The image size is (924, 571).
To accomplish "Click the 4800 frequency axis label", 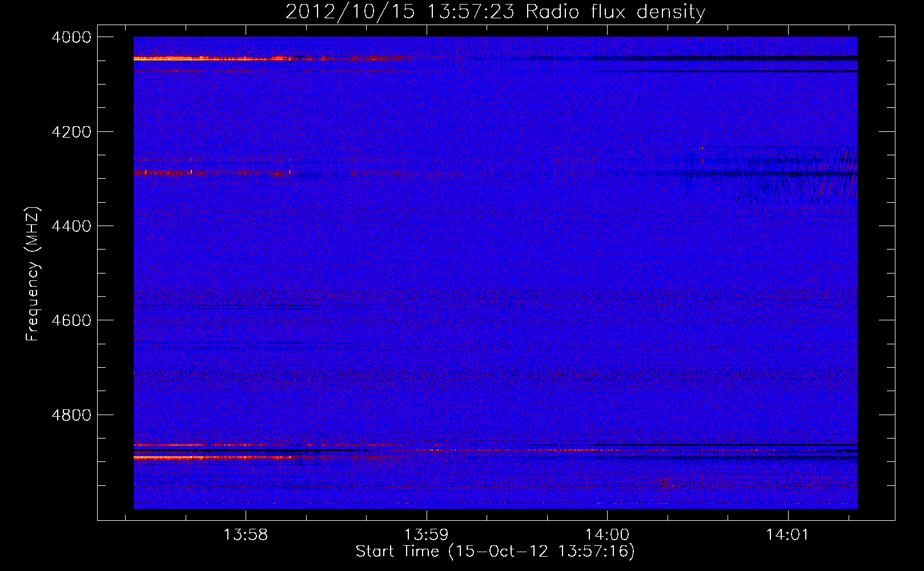I will pyautogui.click(x=71, y=415).
